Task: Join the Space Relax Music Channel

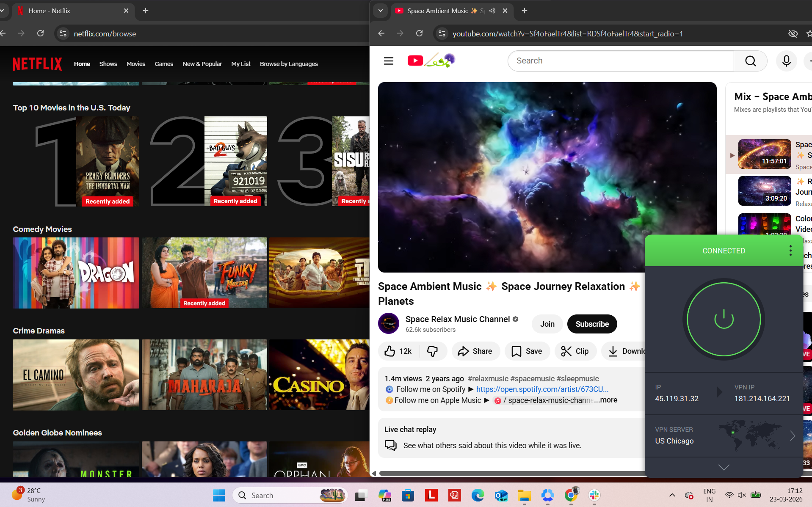Action: click(x=547, y=324)
